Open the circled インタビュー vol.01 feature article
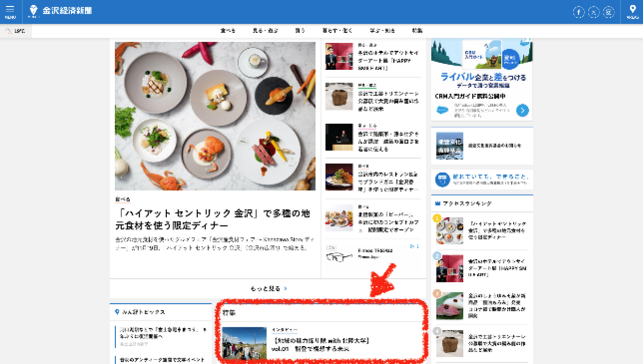 [x=322, y=343]
